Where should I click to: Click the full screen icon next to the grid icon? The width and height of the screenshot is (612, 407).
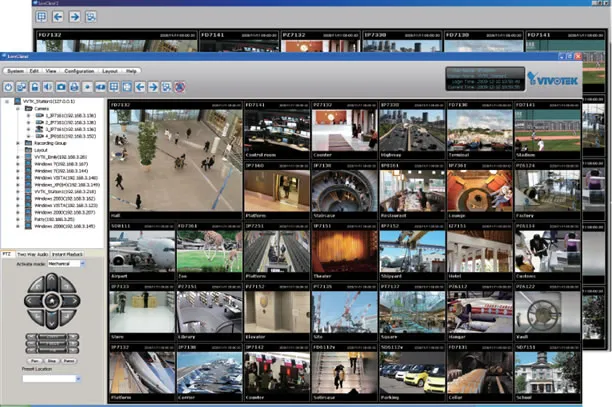tap(127, 87)
